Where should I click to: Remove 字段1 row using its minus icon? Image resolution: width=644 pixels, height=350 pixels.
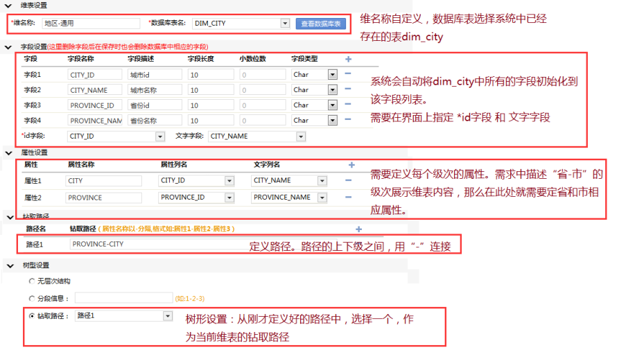click(x=348, y=74)
